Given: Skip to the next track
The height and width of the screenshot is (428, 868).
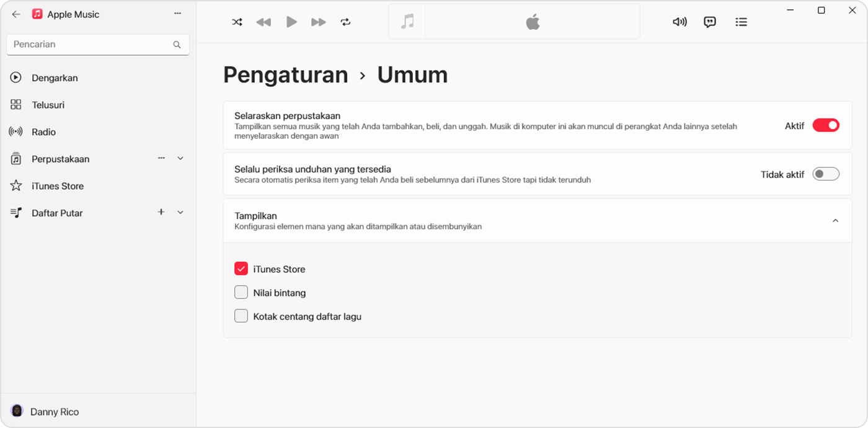Looking at the screenshot, I should point(319,22).
